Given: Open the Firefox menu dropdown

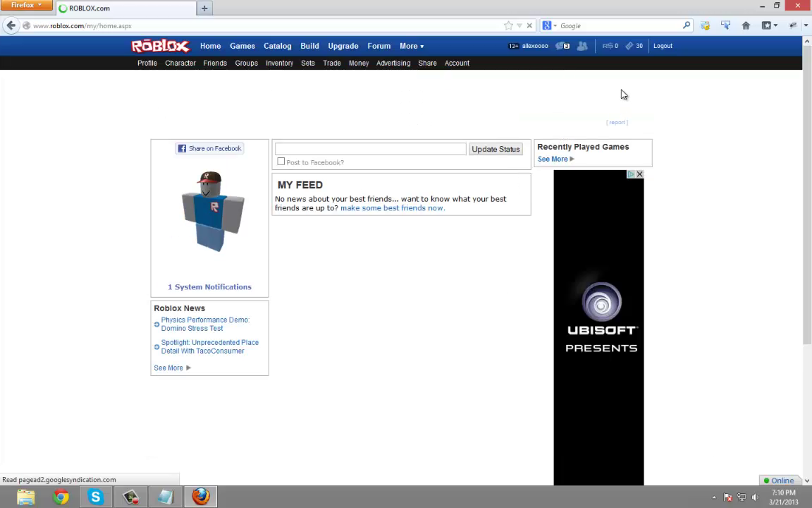Looking at the screenshot, I should 27,6.
